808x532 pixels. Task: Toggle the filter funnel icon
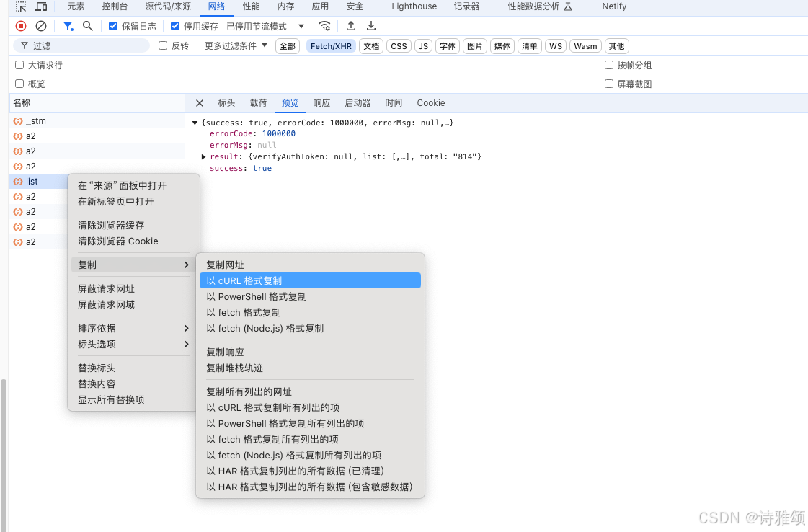click(x=68, y=26)
